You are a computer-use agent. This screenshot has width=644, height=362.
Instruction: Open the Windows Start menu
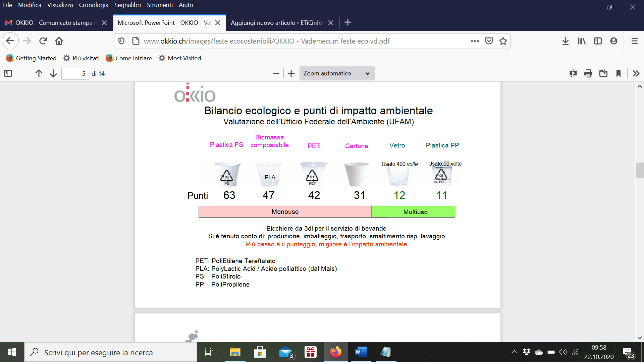12,352
